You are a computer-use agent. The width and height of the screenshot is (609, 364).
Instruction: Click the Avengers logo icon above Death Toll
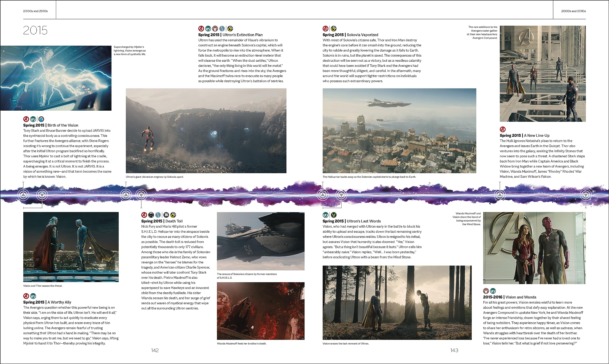click(144, 215)
